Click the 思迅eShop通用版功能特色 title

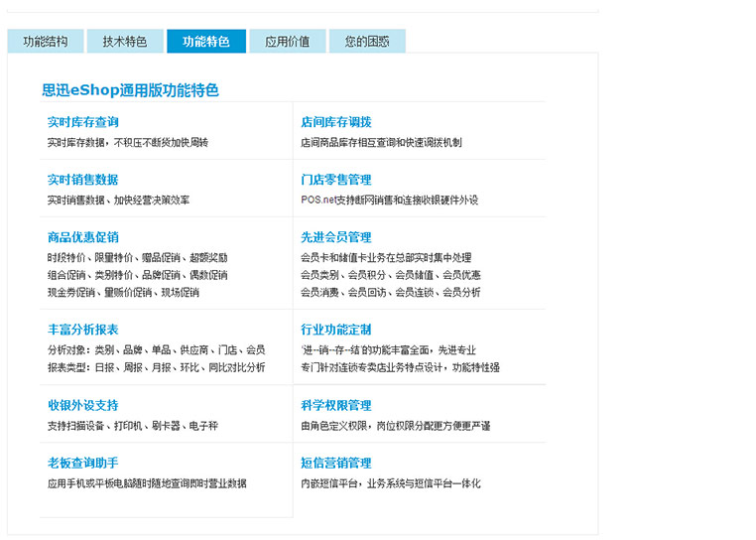tap(130, 90)
